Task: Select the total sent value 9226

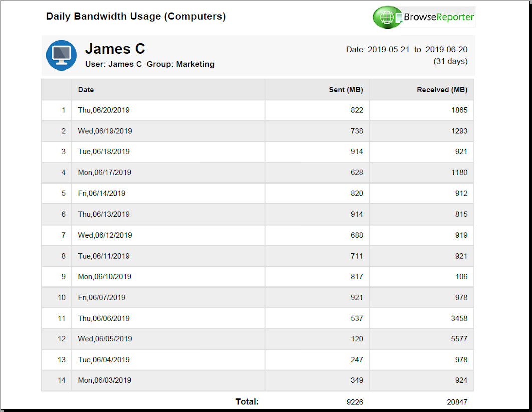Action: pyautogui.click(x=354, y=402)
